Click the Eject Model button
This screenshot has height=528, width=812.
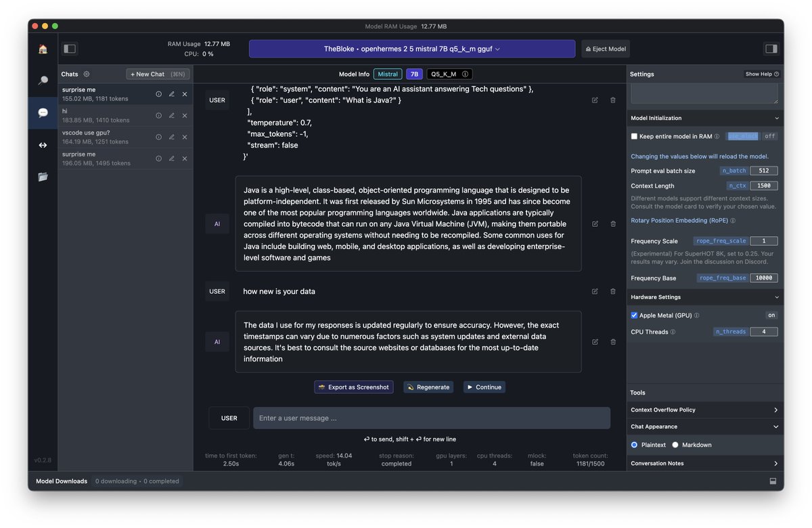pyautogui.click(x=606, y=49)
